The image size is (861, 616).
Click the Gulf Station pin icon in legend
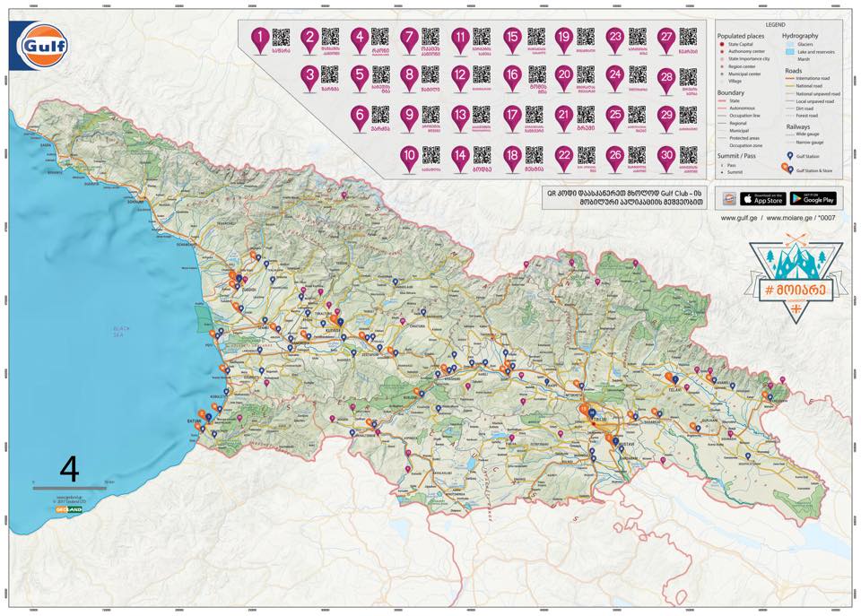pyautogui.click(x=789, y=156)
